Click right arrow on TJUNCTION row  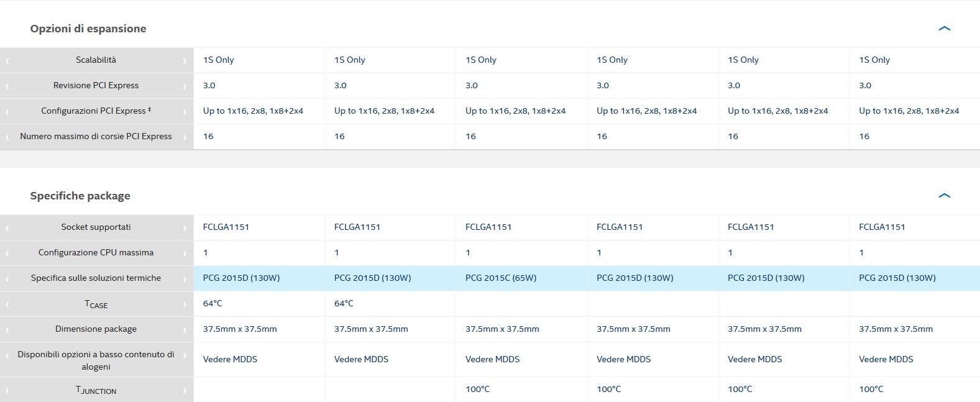point(185,391)
